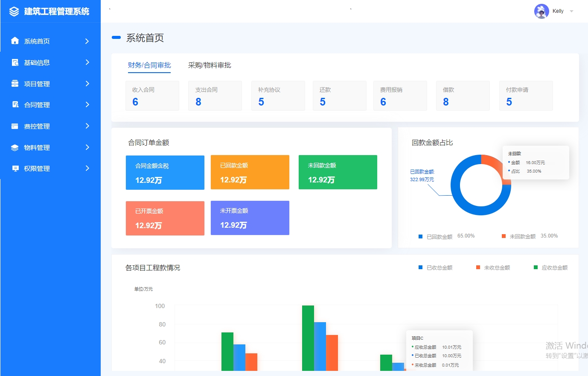
Task: Click the salmon 已开票金额 card
Action: pos(165,218)
